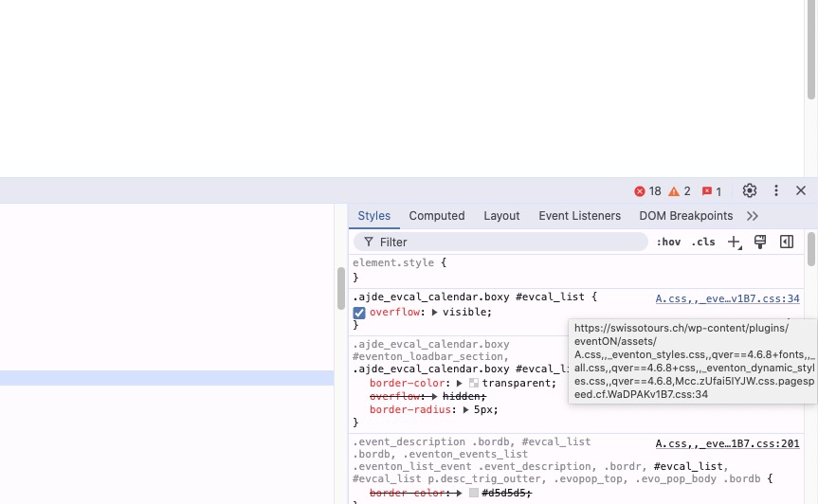Switch to the Computed tab

click(x=437, y=216)
